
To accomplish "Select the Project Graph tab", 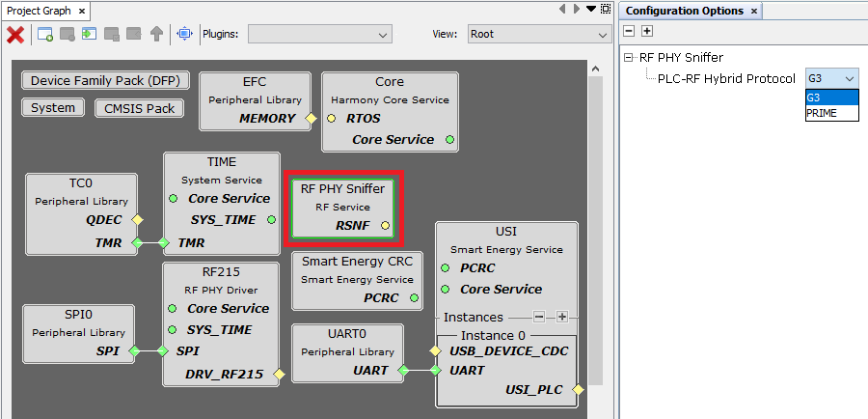I will 37,11.
